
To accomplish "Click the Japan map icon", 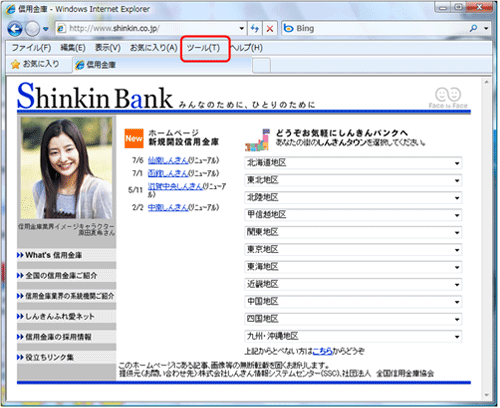I will [x=257, y=140].
